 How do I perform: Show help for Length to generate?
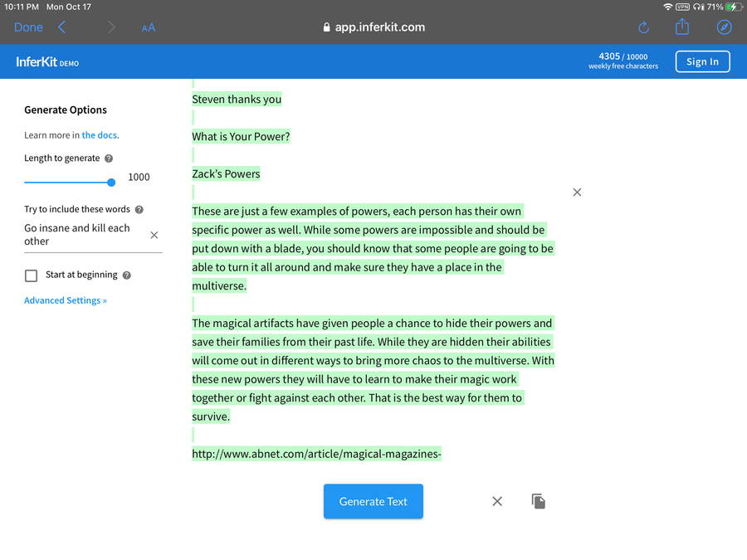(109, 158)
